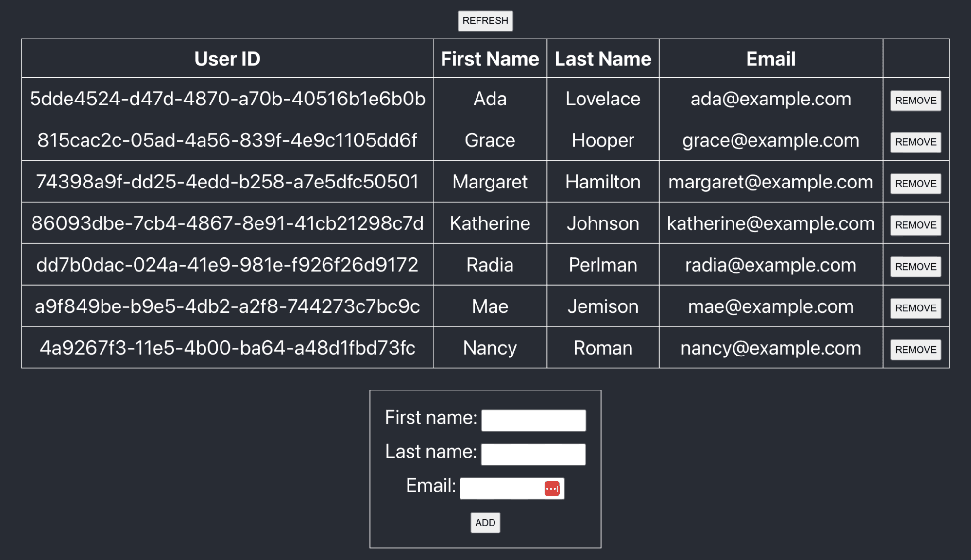Click the Last name input field
The image size is (971, 560).
[533, 454]
